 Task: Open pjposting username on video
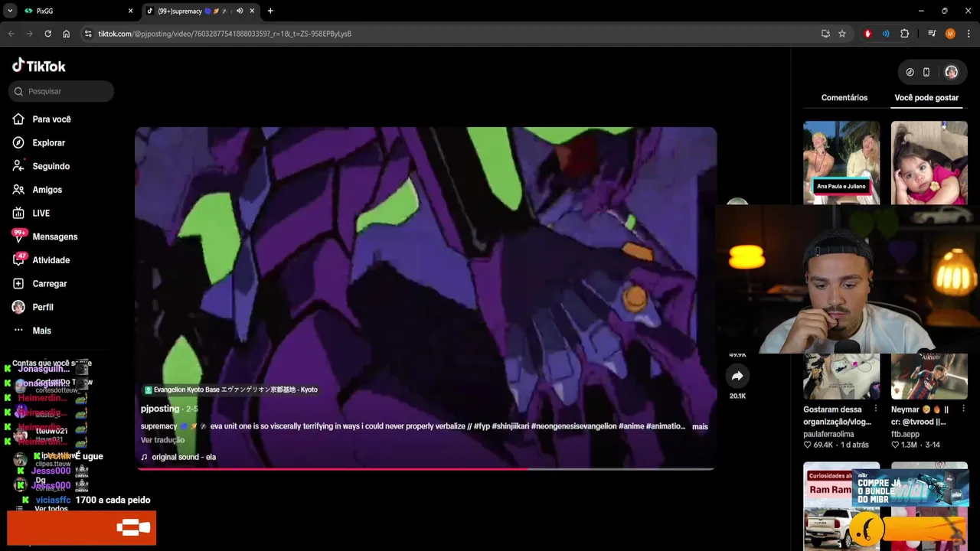(x=160, y=409)
